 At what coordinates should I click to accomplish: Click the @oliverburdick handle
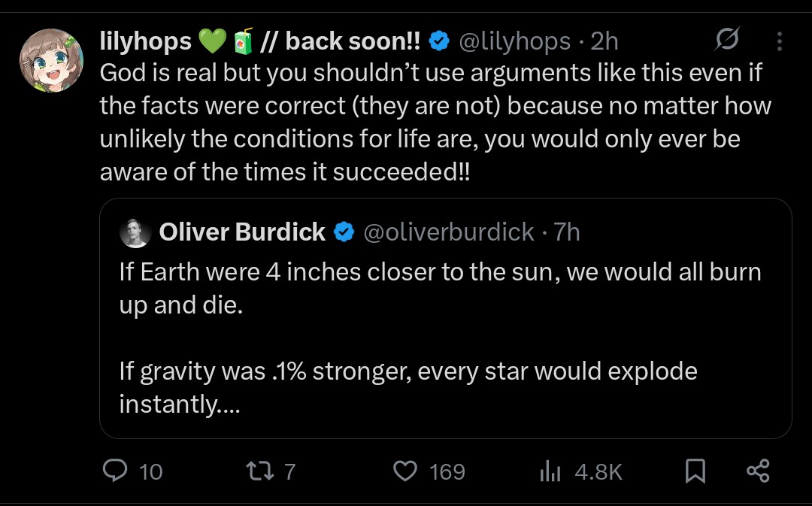click(448, 232)
